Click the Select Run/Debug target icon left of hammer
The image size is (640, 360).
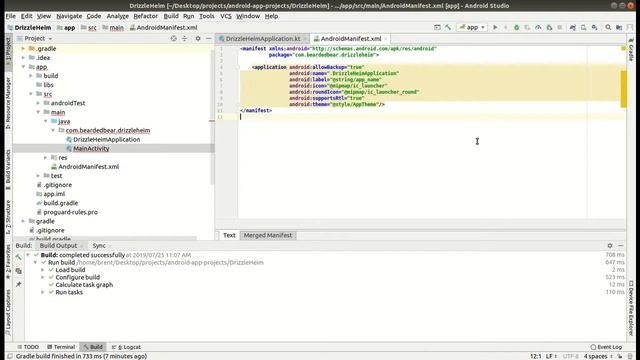click(437, 27)
